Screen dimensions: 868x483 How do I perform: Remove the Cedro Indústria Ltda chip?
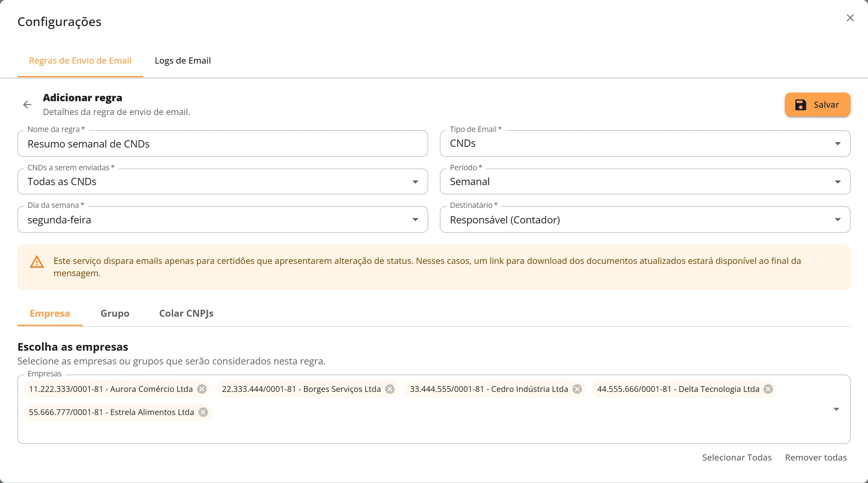click(x=577, y=389)
